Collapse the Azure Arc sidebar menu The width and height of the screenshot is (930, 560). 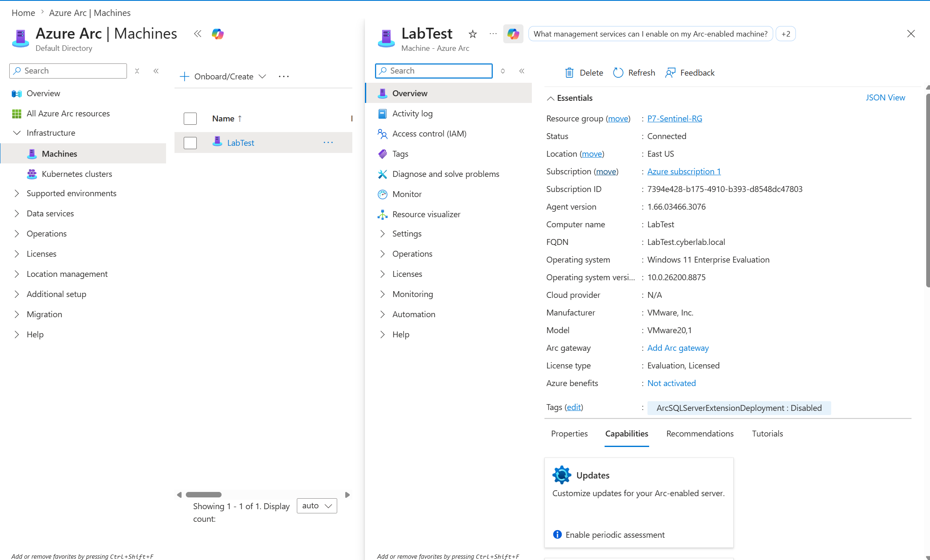tap(156, 71)
